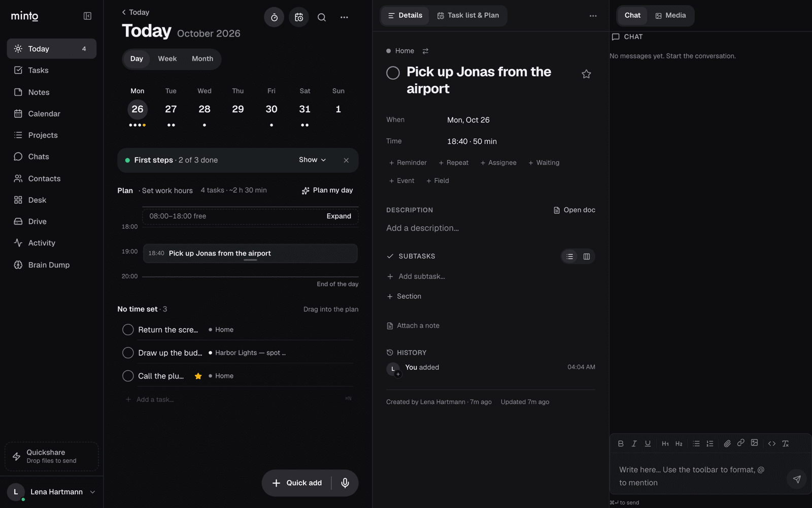Image resolution: width=812 pixels, height=508 pixels.
Task: Click the Plan my day button
Action: tap(327, 190)
